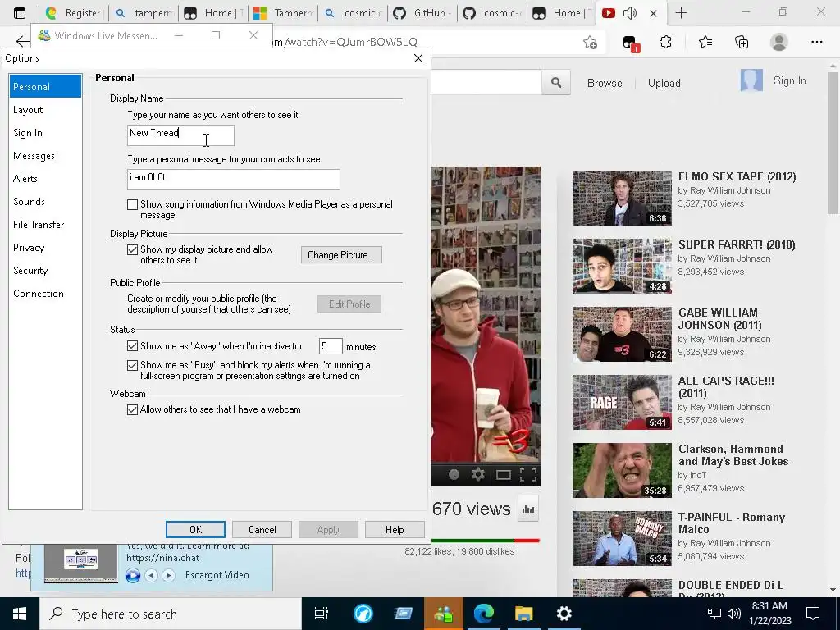
Task: Open File Explorer from taskbar
Action: pyautogui.click(x=524, y=614)
